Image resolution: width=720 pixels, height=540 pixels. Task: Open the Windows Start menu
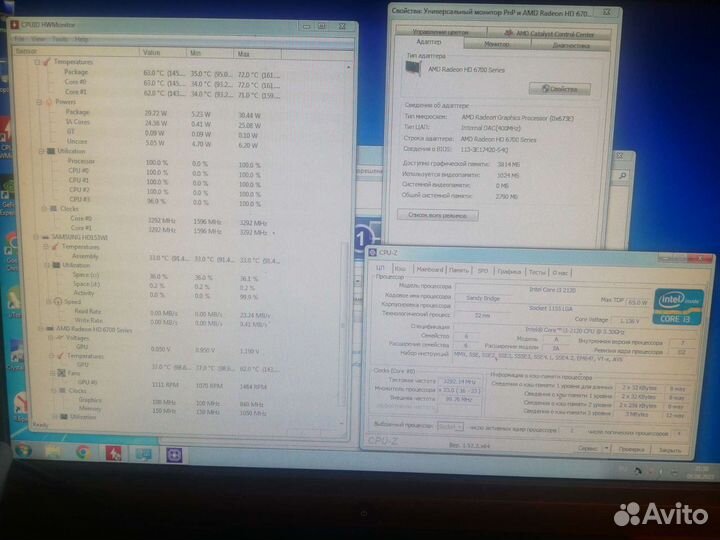(23, 450)
